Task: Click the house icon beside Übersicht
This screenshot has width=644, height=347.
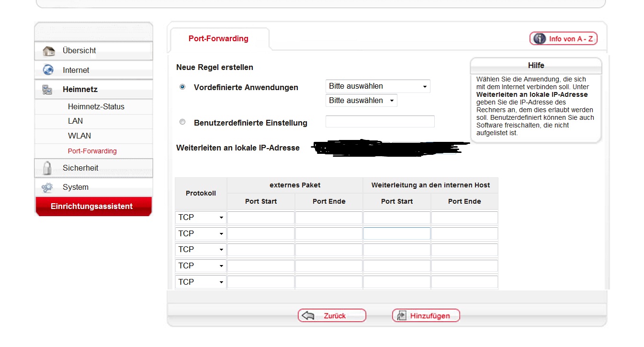Action: click(48, 51)
